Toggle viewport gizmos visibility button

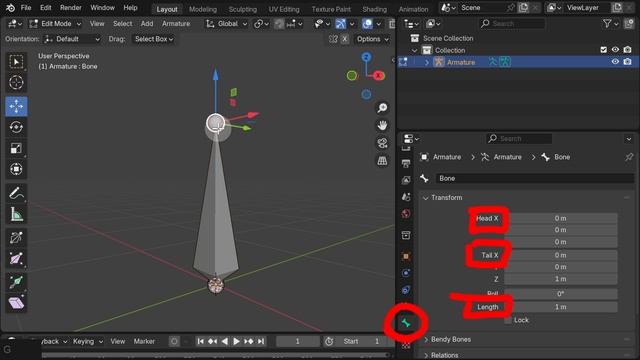tap(340, 24)
